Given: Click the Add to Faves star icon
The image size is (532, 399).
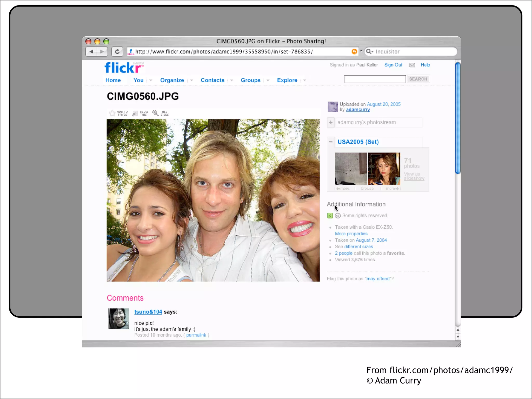Looking at the screenshot, I should click(x=112, y=113).
